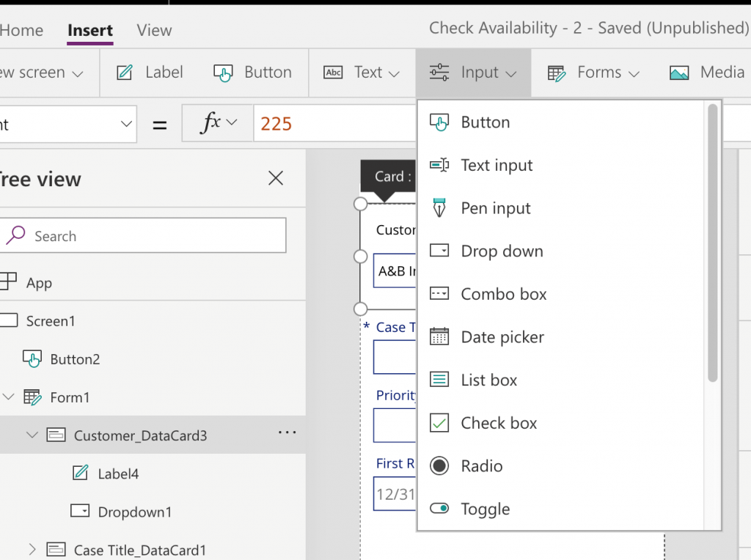Viewport: 751px width, 560px height.
Task: Open options for Customer_DataCard3 via ellipsis
Action: [287, 433]
